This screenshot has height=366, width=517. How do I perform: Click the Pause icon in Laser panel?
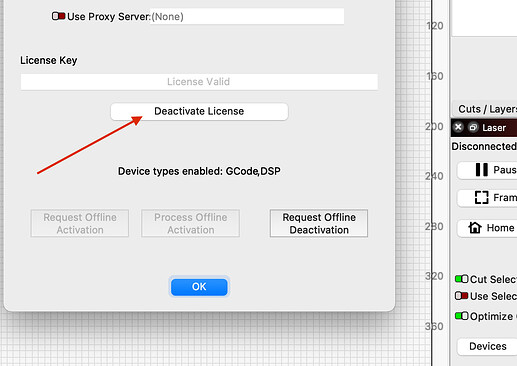[482, 170]
